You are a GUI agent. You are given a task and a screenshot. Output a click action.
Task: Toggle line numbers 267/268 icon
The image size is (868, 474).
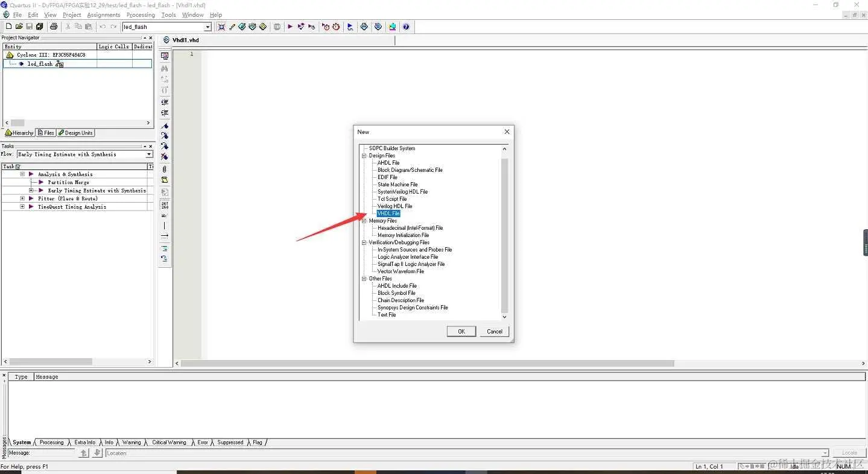[x=165, y=205]
